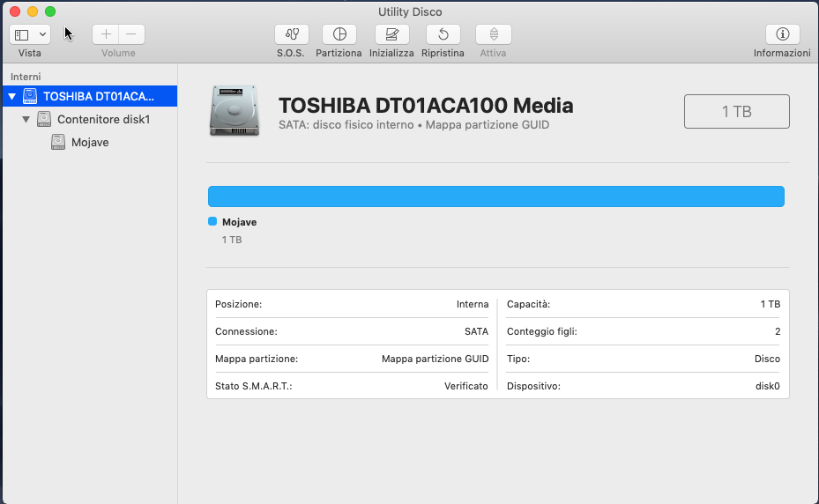Click the Stato S.M.A.R.T. Verificato value

click(x=465, y=386)
